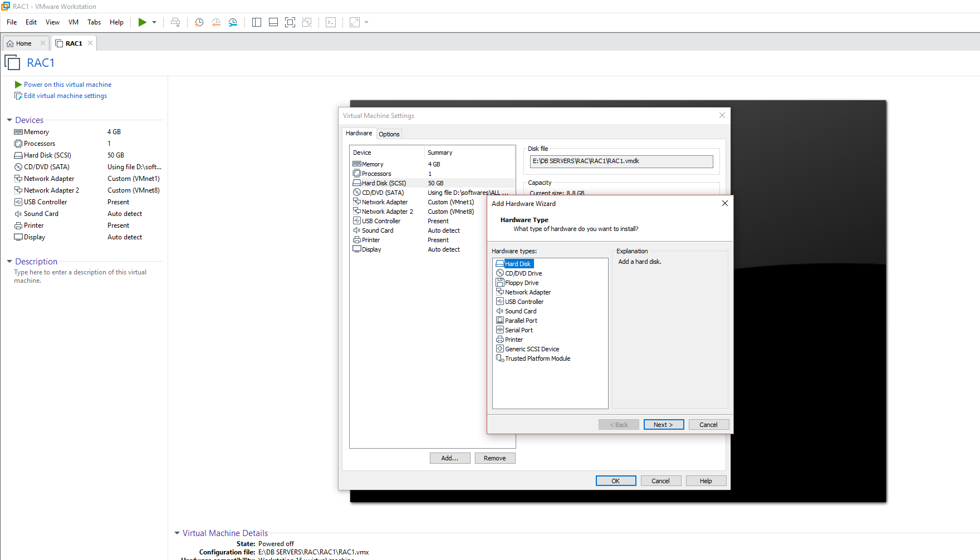Select USB Controller in hardware types list
Viewport: 980px width, 560px height.
click(524, 302)
